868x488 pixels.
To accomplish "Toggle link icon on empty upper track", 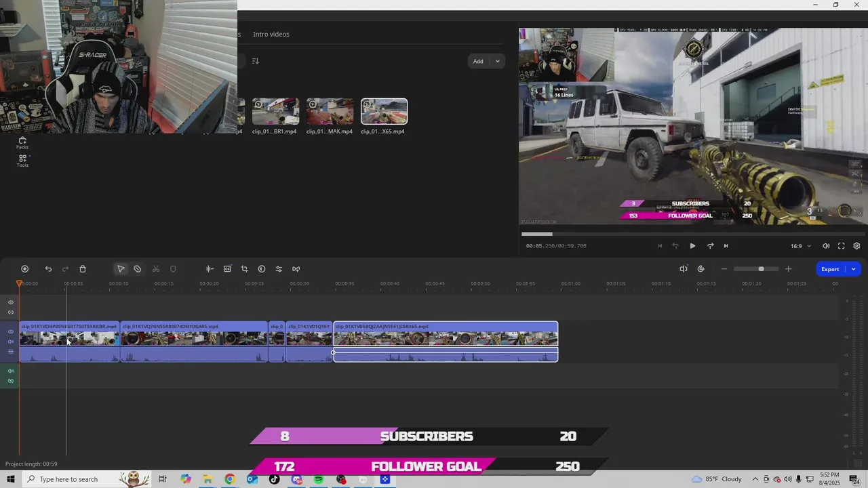I will tap(11, 312).
